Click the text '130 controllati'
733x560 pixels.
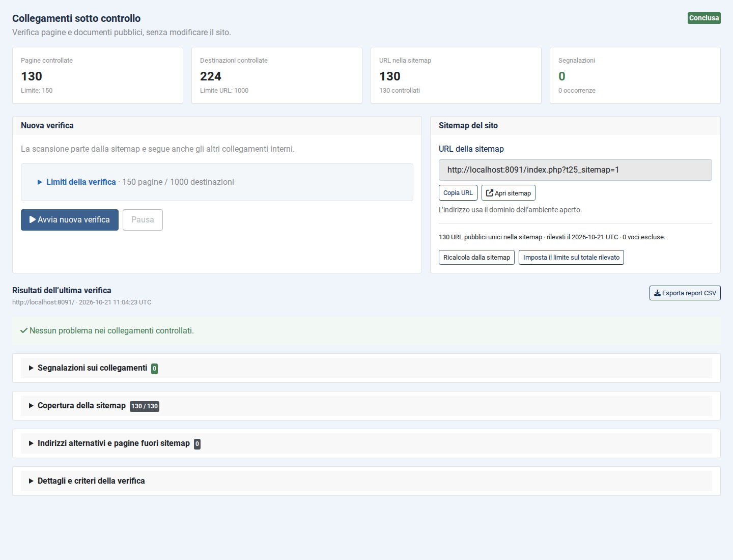click(x=400, y=91)
